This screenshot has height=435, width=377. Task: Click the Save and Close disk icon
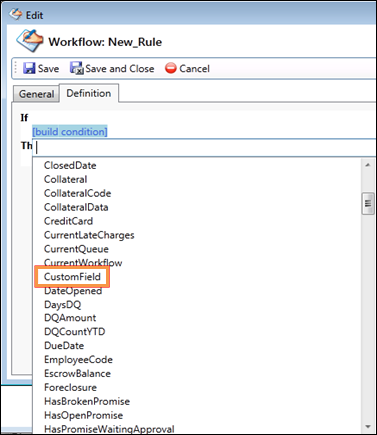[x=77, y=68]
